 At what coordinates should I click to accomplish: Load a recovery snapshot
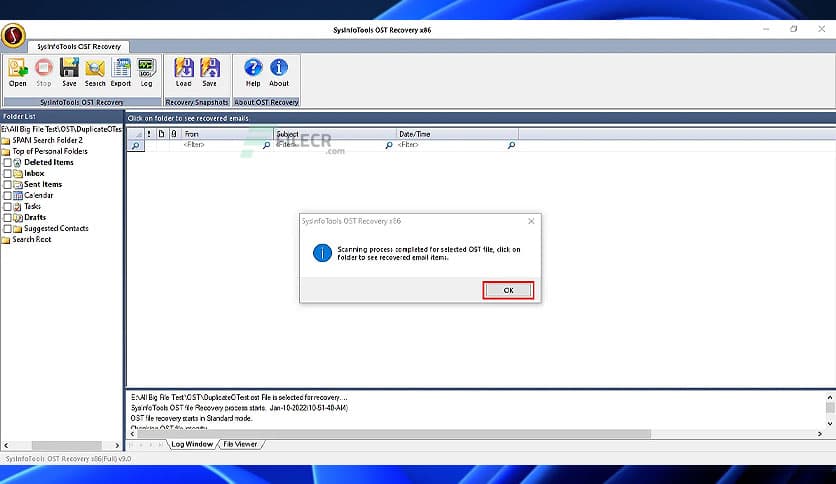point(183,72)
